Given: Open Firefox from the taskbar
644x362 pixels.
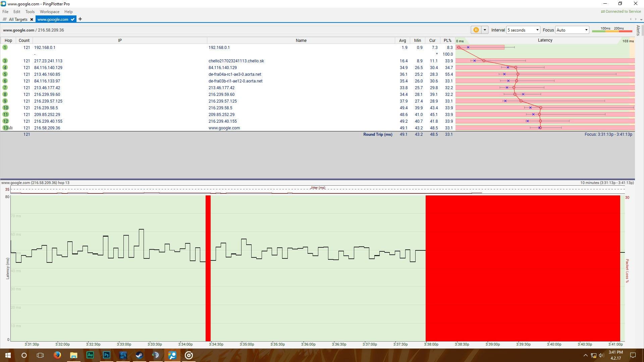Looking at the screenshot, I should pyautogui.click(x=57, y=355).
